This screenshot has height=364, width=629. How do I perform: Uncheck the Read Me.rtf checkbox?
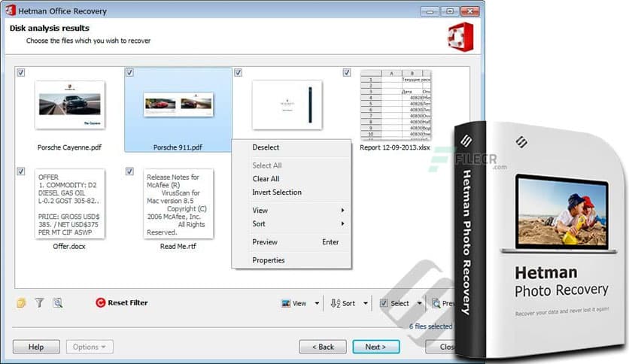point(129,171)
